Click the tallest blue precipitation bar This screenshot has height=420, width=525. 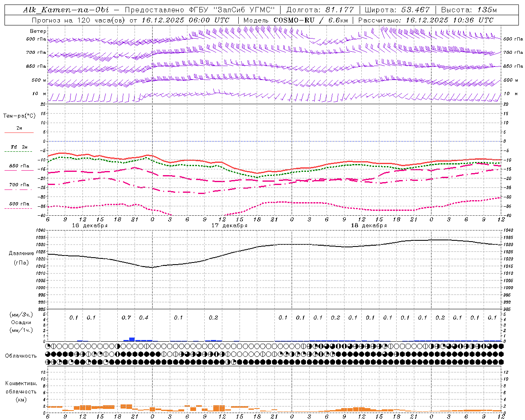click(132, 339)
